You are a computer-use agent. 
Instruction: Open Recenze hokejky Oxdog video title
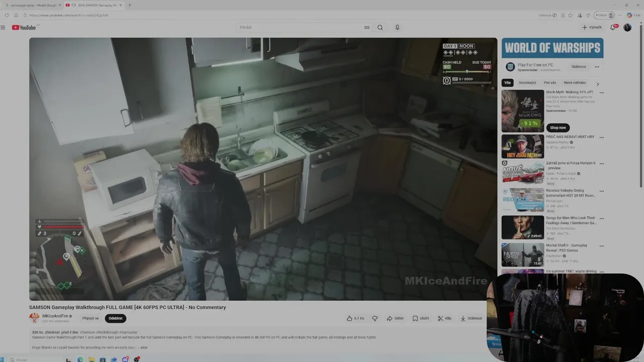(x=571, y=193)
